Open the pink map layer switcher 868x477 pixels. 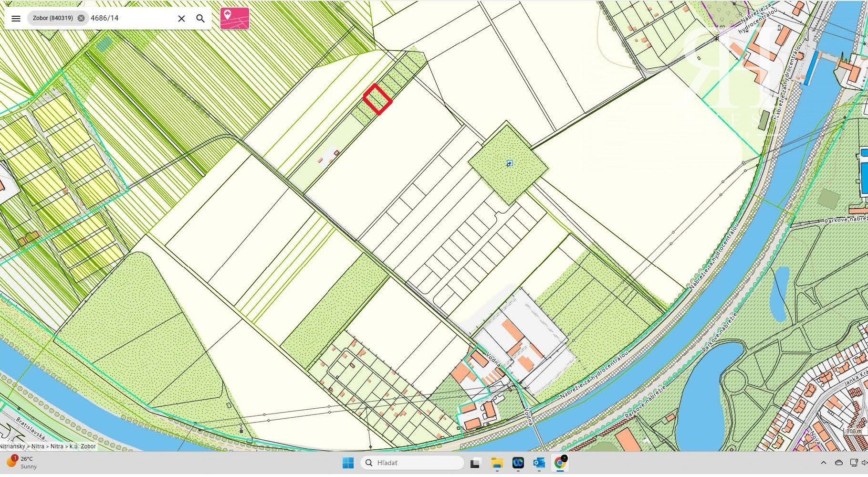coord(234,19)
